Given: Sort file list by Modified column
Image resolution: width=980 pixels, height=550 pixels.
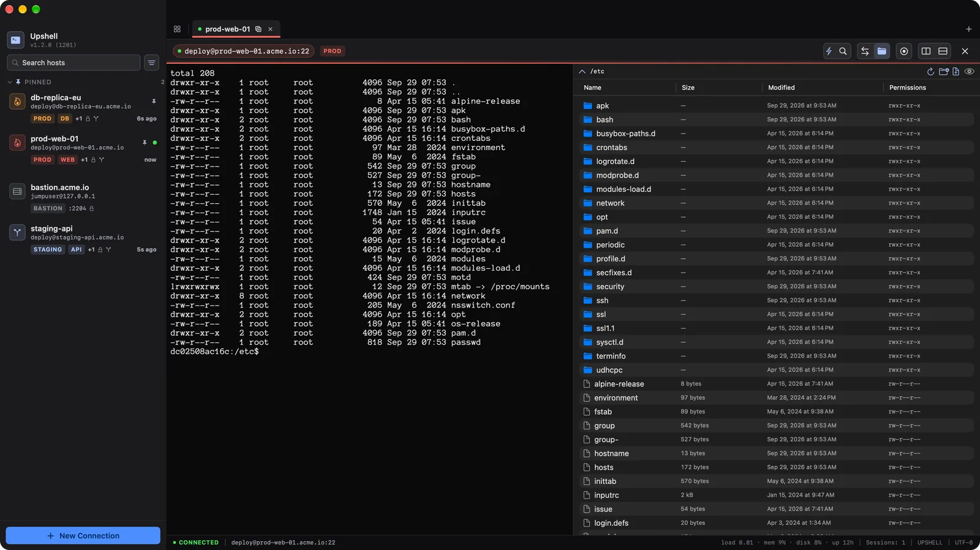Looking at the screenshot, I should pos(781,88).
